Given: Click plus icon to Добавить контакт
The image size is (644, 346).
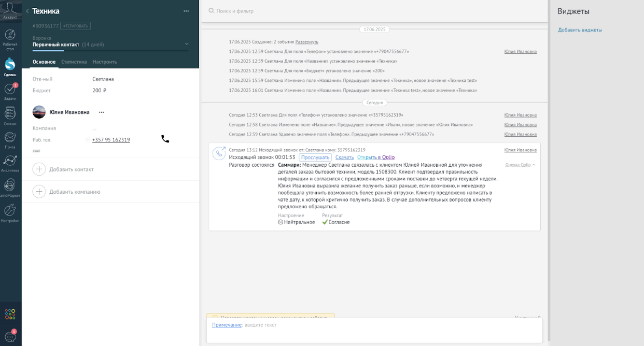Looking at the screenshot, I should 39,169.
